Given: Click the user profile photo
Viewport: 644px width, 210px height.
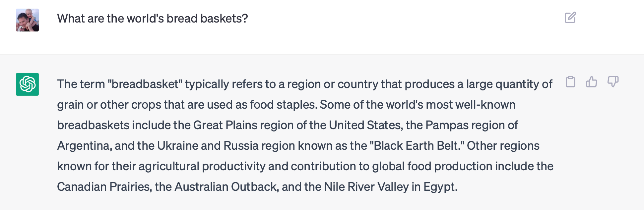Looking at the screenshot, I should [x=28, y=20].
